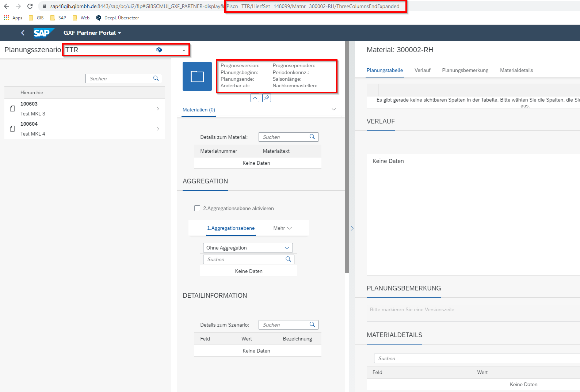The width and height of the screenshot is (580, 392).
Task: Click the vertical scrollbar of the middle column
Action: click(x=347, y=157)
